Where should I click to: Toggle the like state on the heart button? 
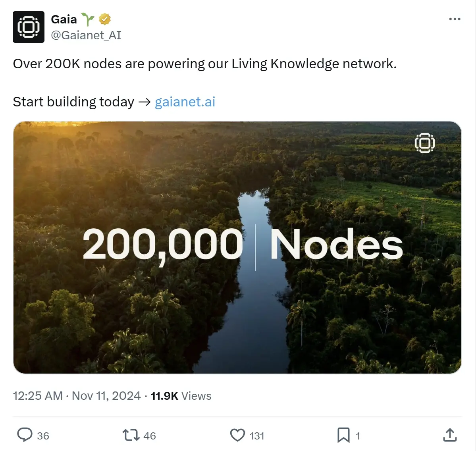click(237, 435)
